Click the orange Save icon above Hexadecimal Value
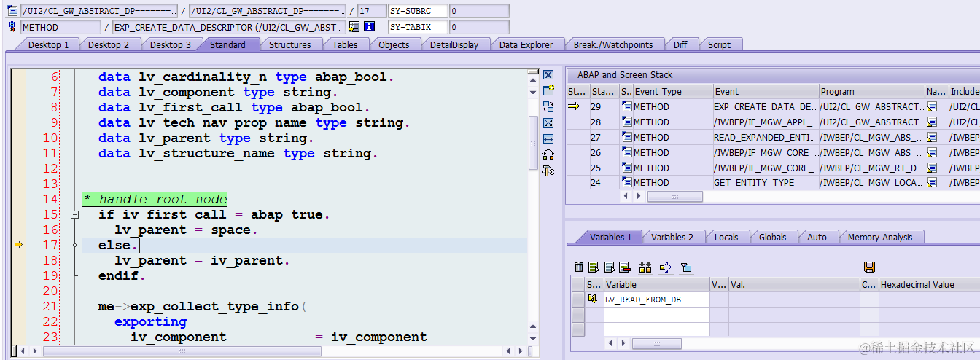 (x=869, y=267)
